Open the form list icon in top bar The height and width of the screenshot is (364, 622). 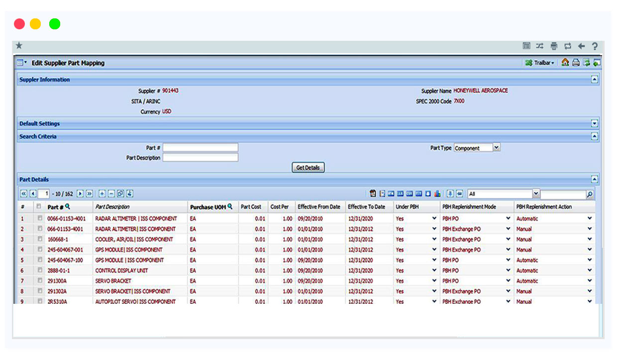(x=526, y=46)
